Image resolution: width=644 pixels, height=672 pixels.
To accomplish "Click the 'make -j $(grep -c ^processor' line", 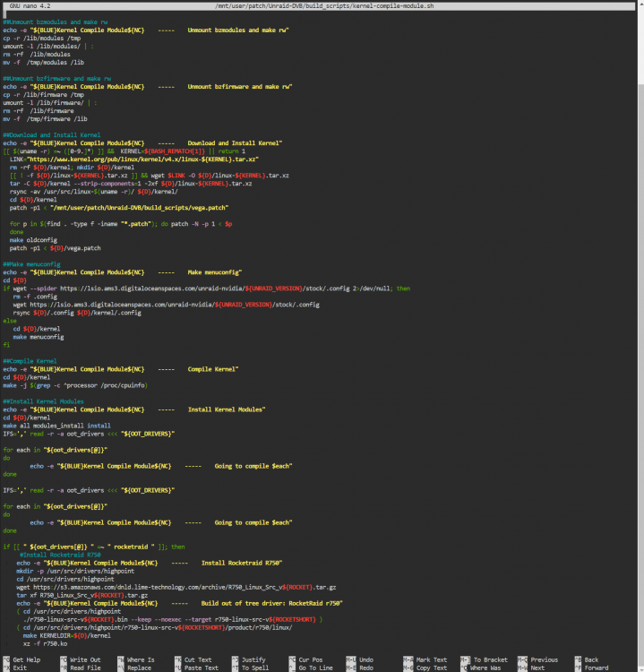I will 75,385.
